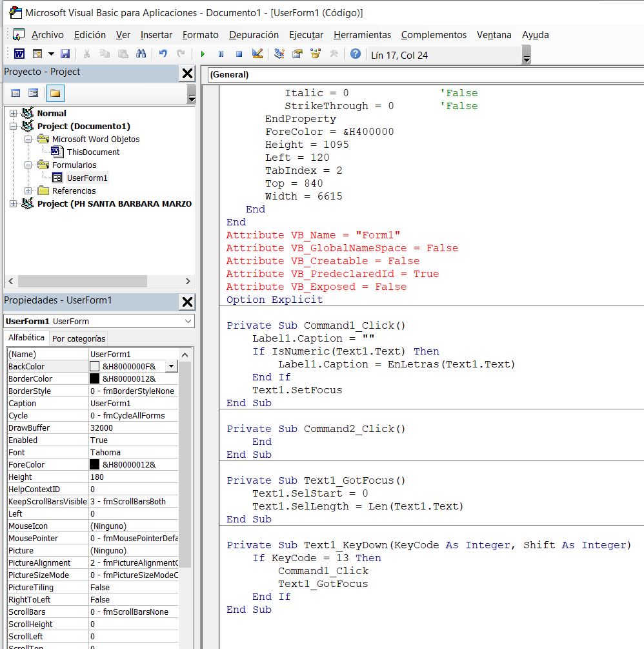644x649 pixels.
Task: Close the Proyecto - Project panel
Action: (x=187, y=74)
